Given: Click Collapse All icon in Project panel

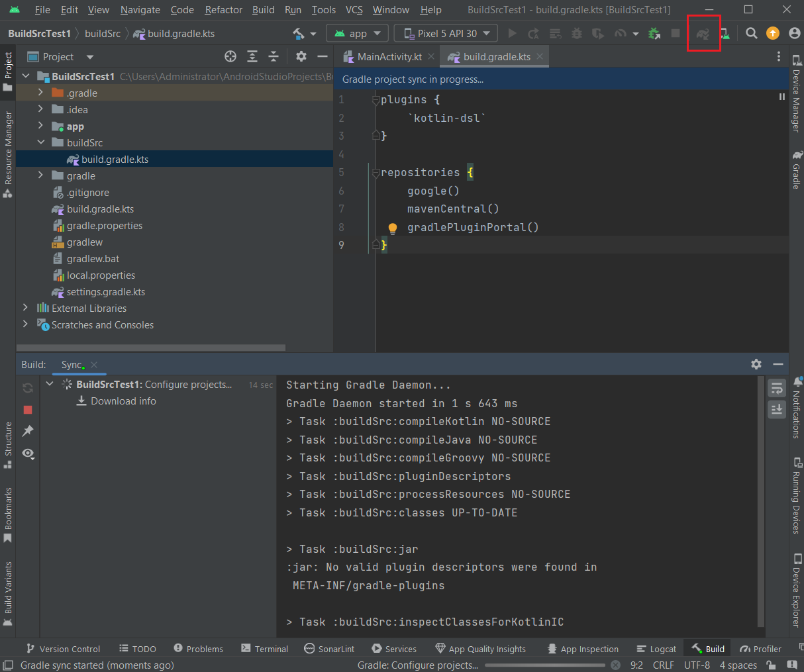Looking at the screenshot, I should (x=274, y=56).
